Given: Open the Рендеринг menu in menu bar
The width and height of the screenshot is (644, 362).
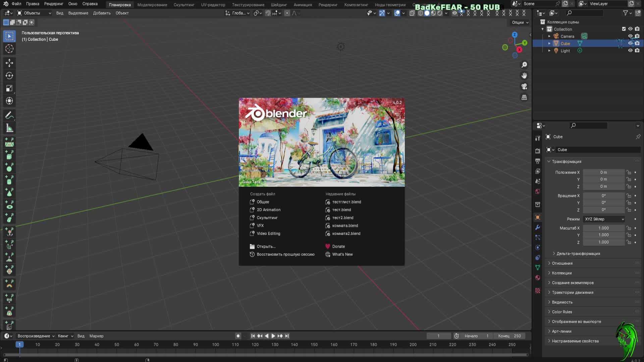Looking at the screenshot, I should [54, 4].
